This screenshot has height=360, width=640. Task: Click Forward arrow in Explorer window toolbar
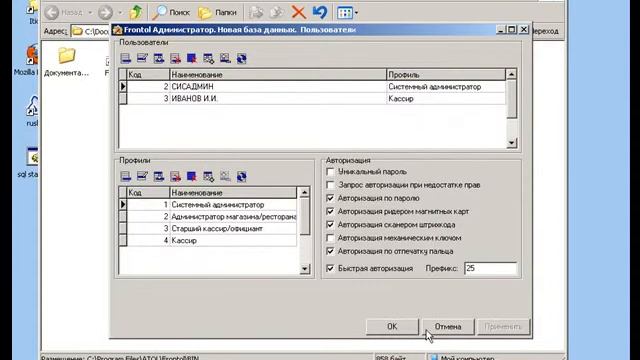(105, 13)
